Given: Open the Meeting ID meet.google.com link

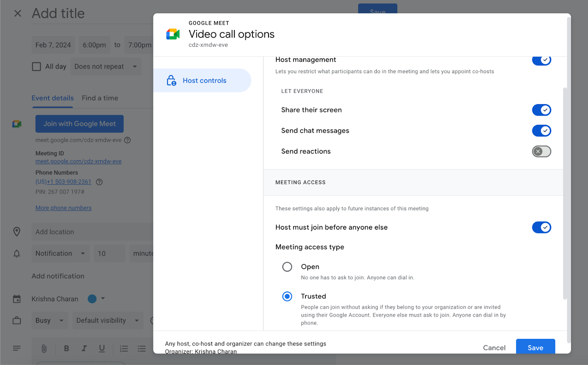Looking at the screenshot, I should 78,162.
